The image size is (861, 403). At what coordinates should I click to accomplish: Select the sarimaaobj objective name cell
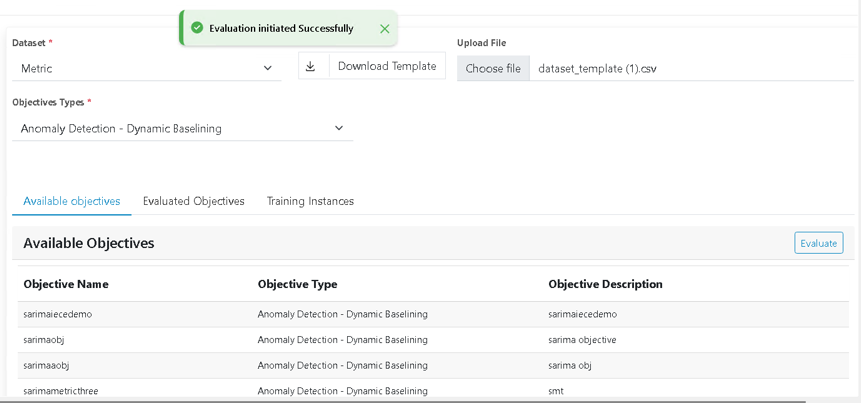46,365
